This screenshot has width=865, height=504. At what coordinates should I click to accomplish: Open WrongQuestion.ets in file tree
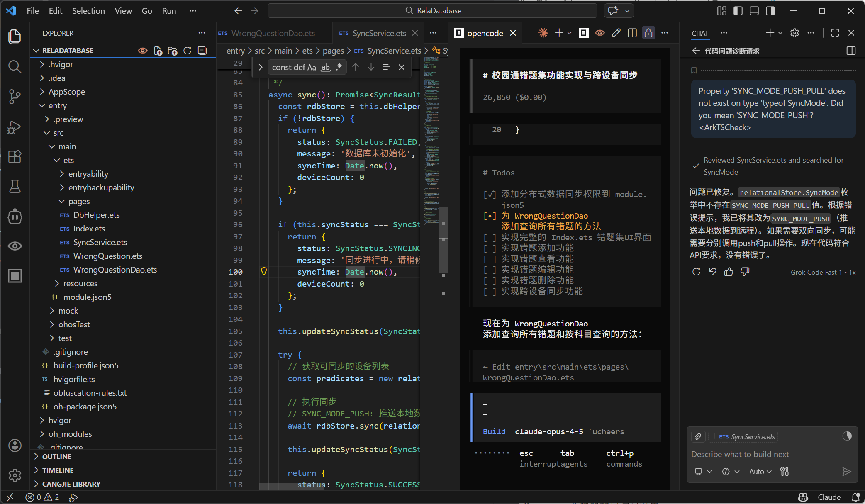[x=107, y=256]
